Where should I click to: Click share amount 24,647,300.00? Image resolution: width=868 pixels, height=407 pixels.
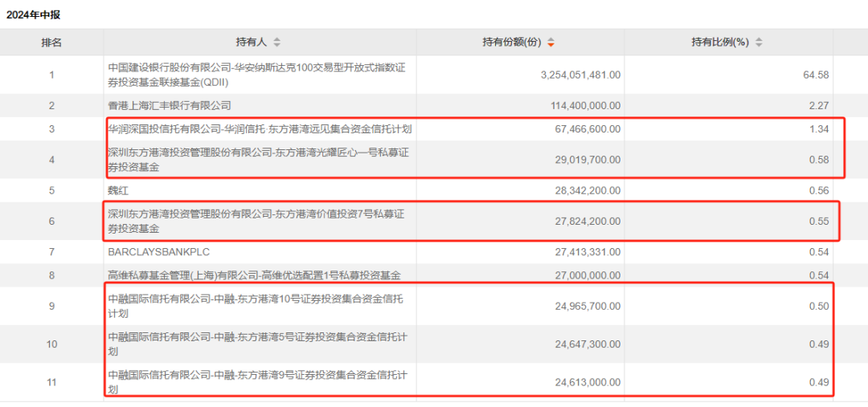coord(589,344)
